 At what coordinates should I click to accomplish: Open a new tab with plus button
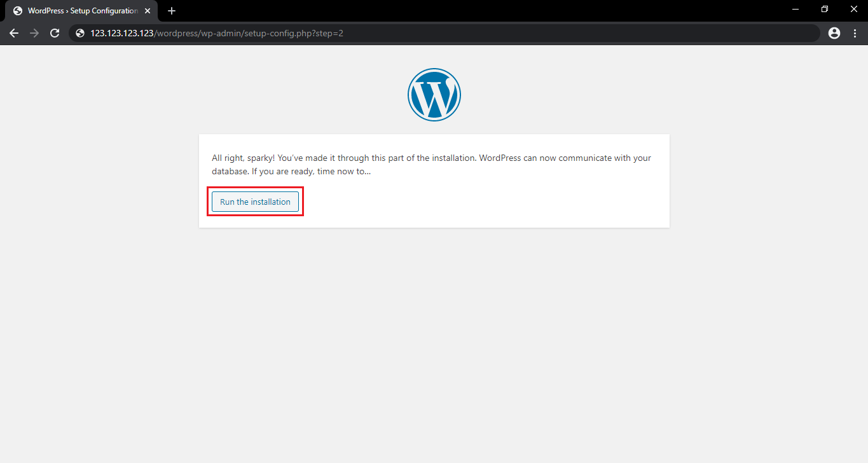pos(171,11)
